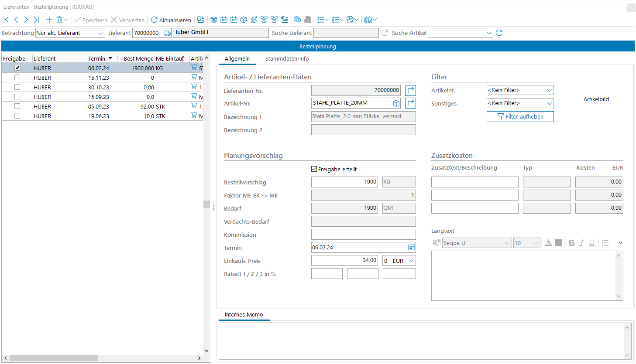Click refresh icon next to Suche Artikel
The image size is (636, 364).
coord(499,33)
